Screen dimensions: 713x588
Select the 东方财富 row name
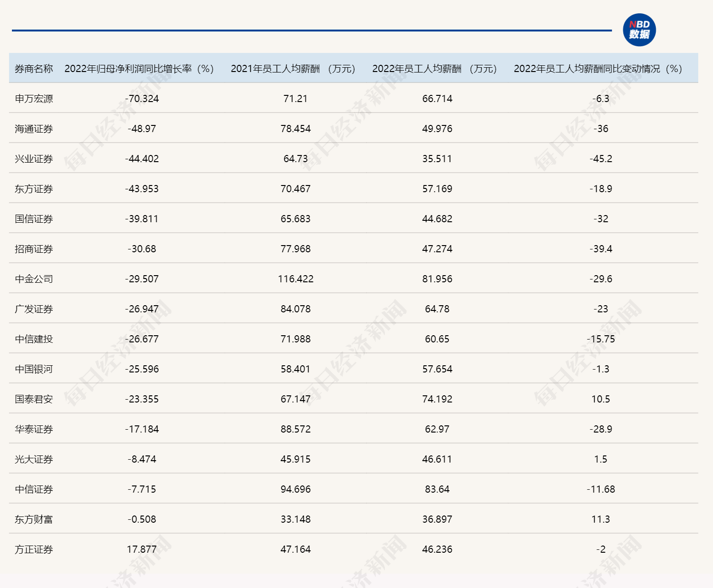pos(34,519)
